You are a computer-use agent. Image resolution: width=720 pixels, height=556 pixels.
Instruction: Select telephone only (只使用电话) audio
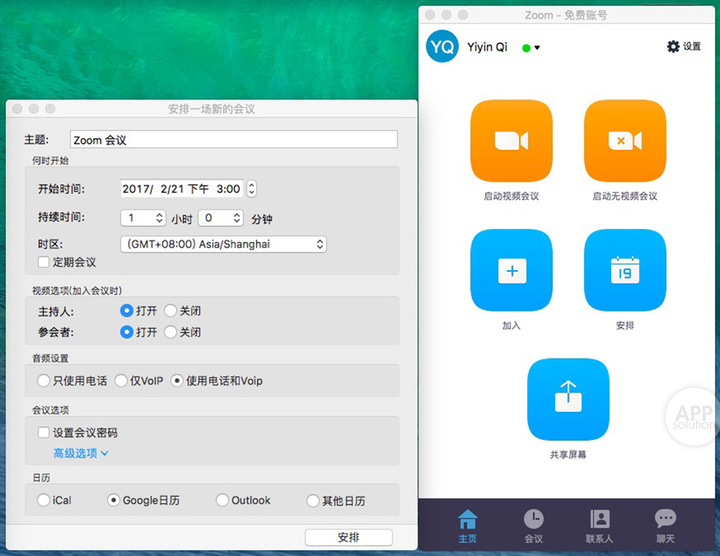pyautogui.click(x=43, y=381)
